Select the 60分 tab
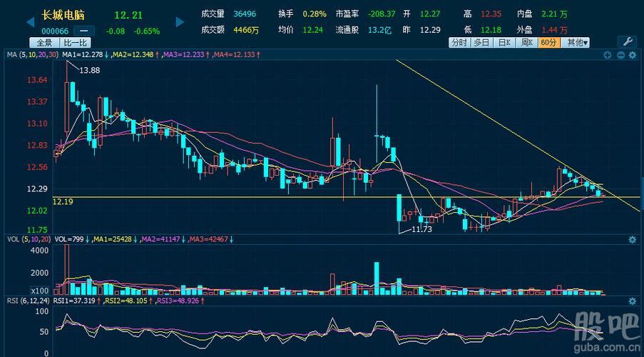644x357 pixels. tap(548, 42)
